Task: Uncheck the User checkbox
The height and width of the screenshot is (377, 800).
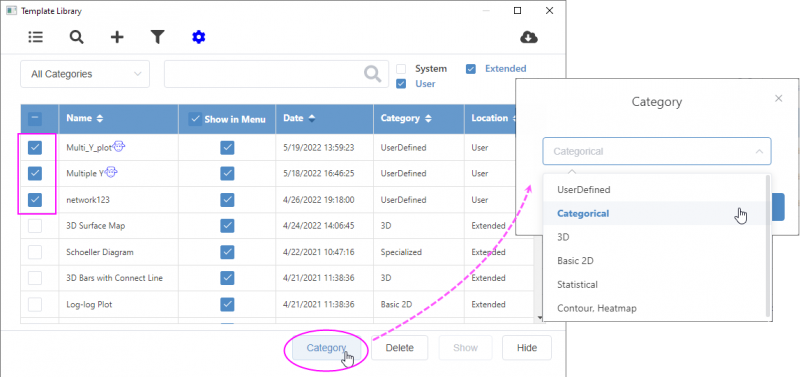Action: [402, 84]
